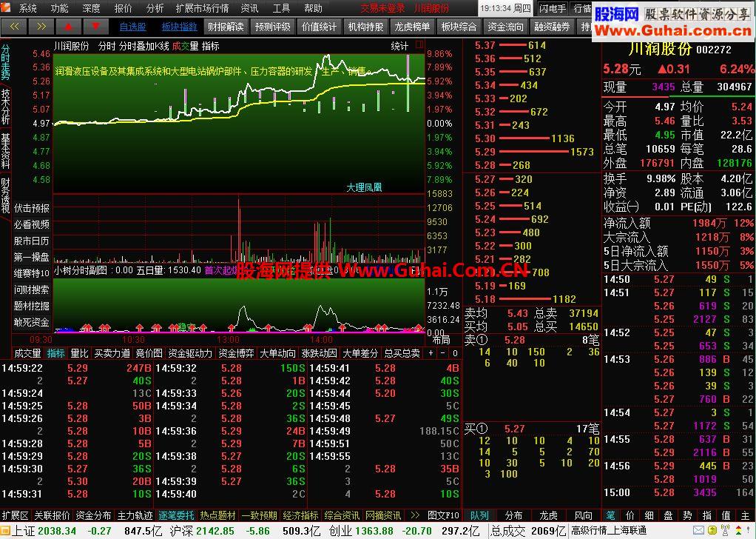Open the 题材挖掘 side button
Viewport: 756px width, 539px height.
pos(32,306)
